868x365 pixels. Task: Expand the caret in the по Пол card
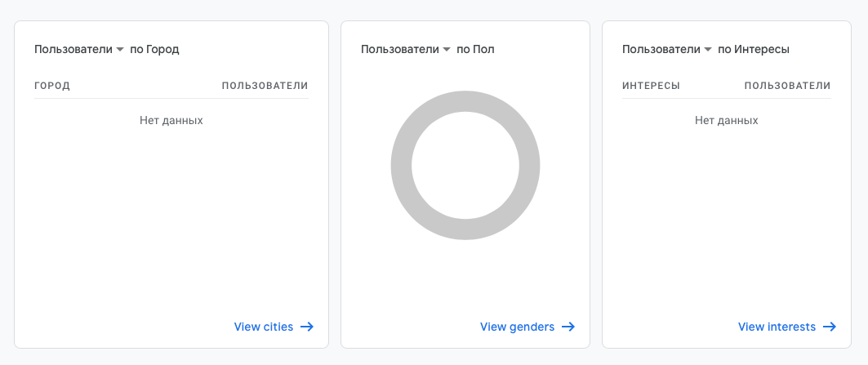coord(447,50)
